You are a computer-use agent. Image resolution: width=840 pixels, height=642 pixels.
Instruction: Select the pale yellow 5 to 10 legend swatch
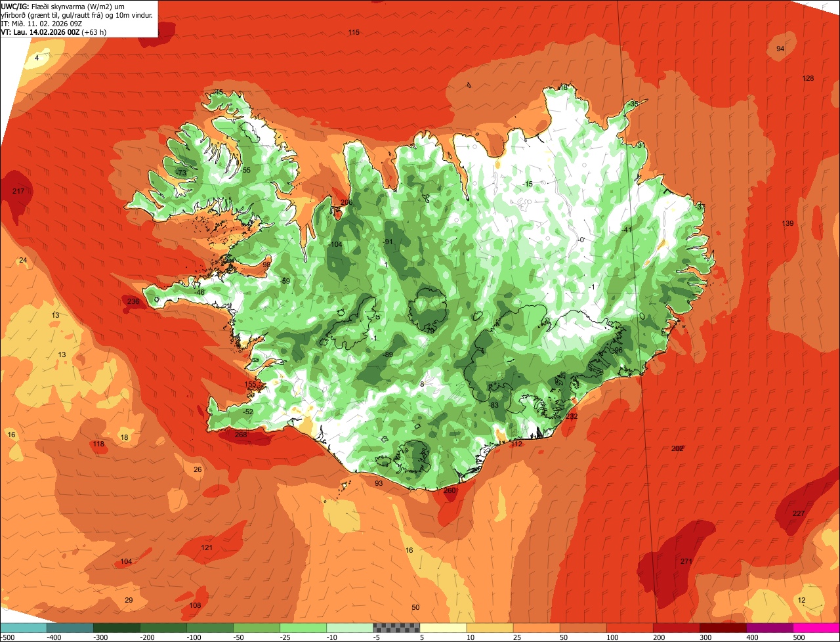443,628
